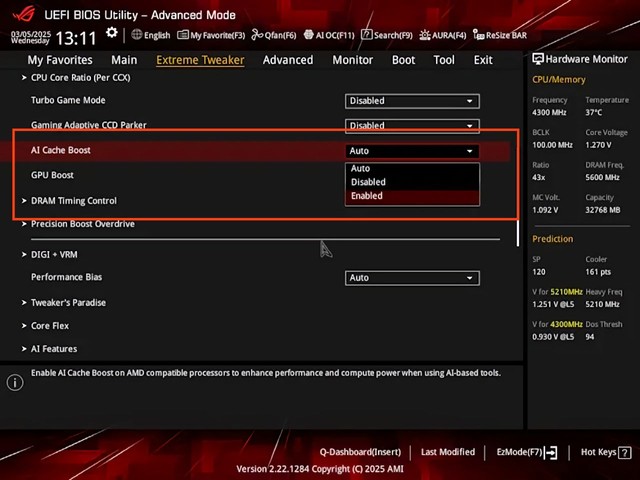Switch to Main tab
This screenshot has width=640, height=480.
(124, 60)
